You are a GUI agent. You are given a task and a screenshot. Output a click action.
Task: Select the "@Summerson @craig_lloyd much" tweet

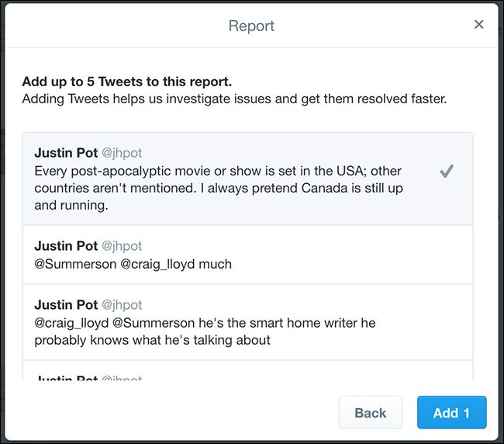pyautogui.click(x=248, y=255)
